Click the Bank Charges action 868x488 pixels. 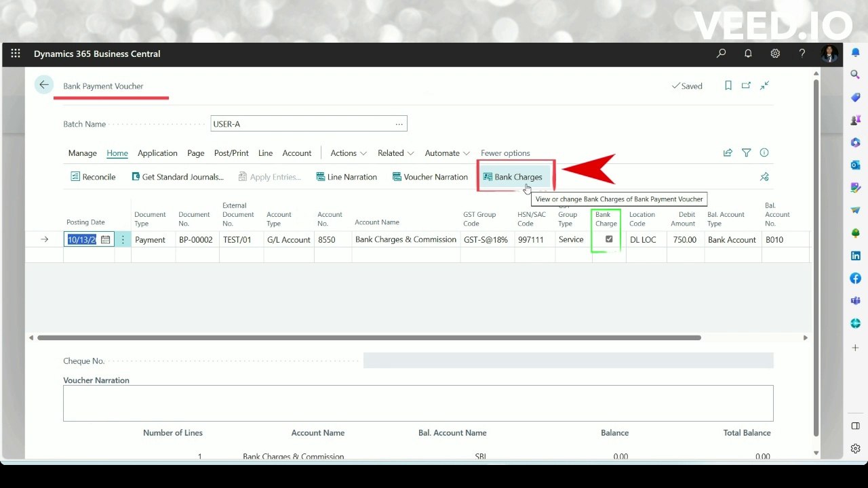[x=513, y=177]
